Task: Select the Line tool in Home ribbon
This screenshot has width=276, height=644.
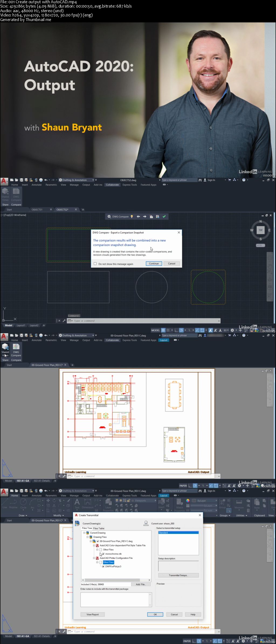Action: coord(5,503)
